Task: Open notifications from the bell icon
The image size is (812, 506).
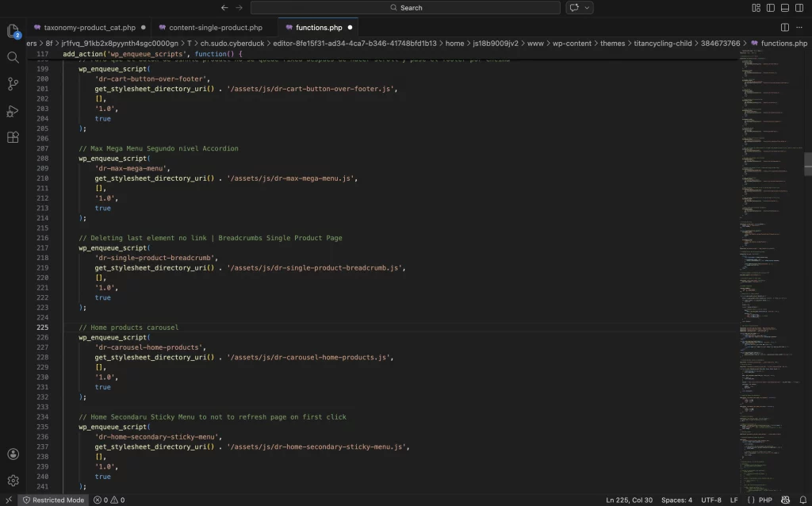Action: pos(803,500)
